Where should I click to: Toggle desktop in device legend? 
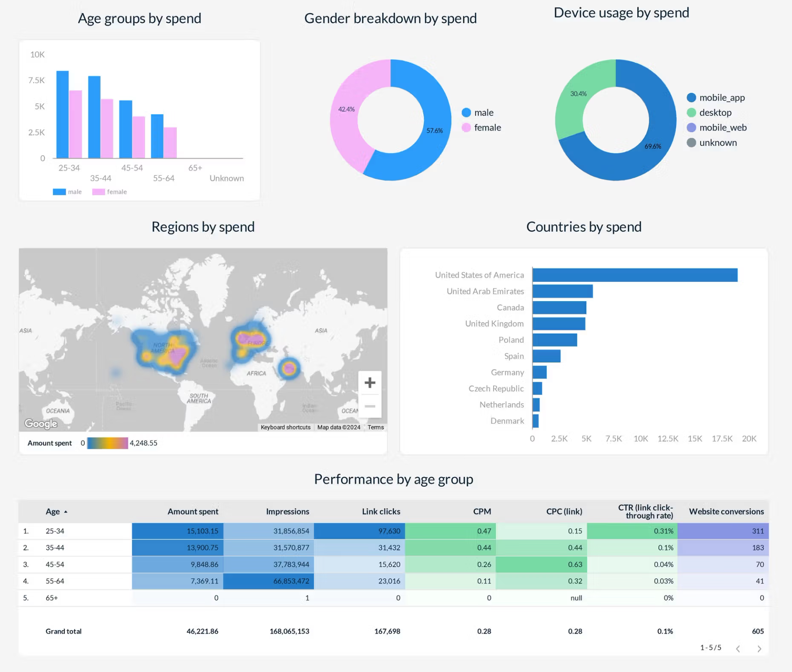[709, 113]
